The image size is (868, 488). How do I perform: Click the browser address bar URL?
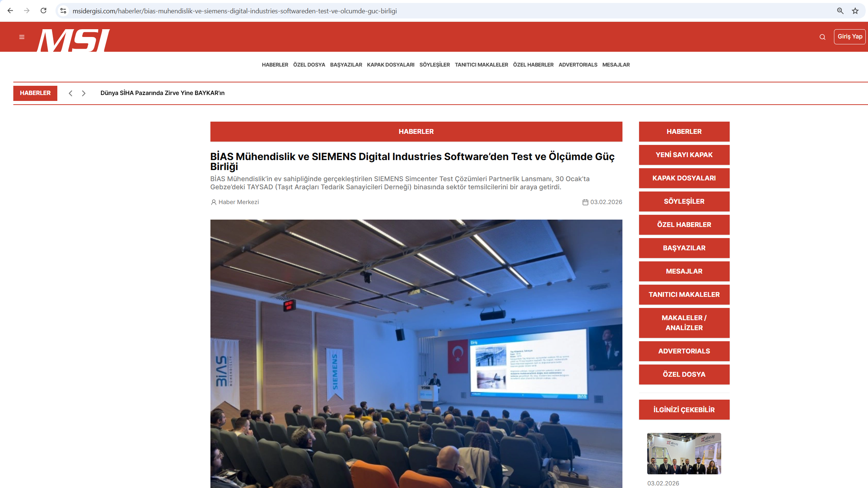click(234, 11)
